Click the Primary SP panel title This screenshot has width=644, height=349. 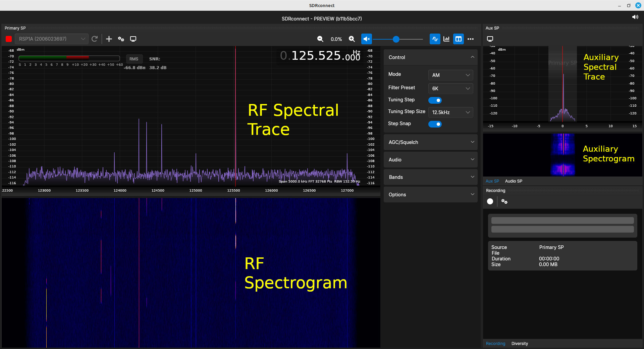15,28
